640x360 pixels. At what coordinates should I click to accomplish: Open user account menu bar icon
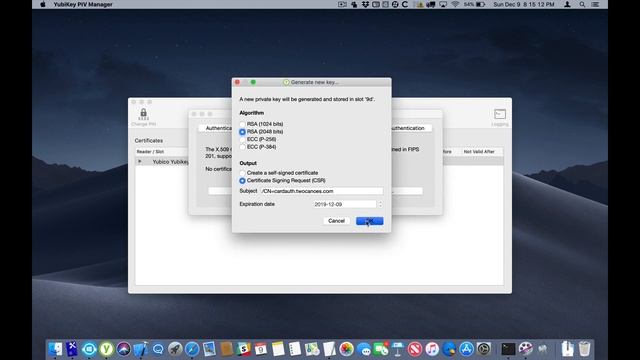[567, 4]
